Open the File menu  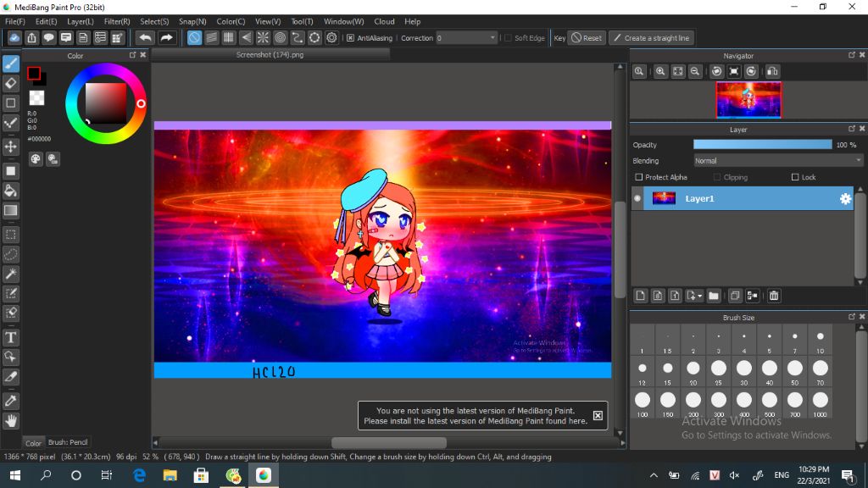click(15, 21)
